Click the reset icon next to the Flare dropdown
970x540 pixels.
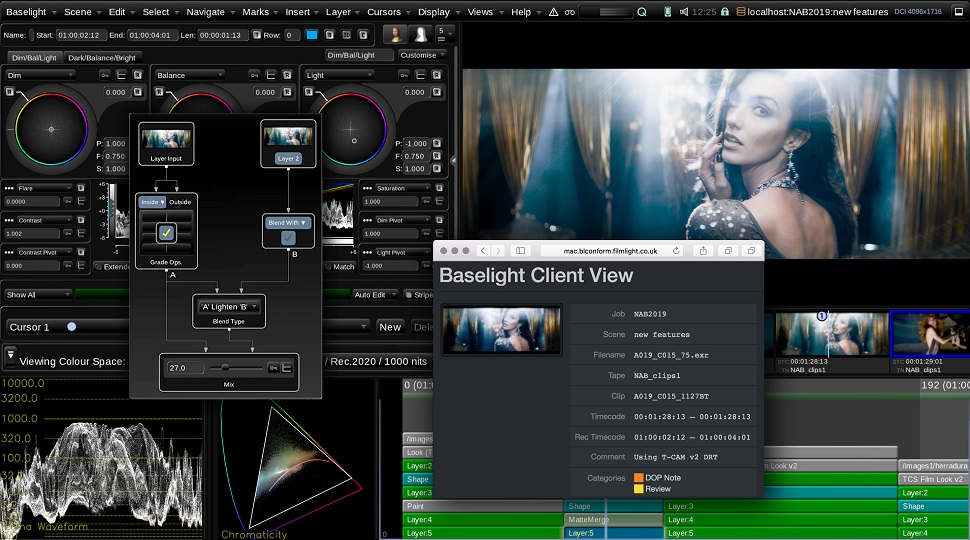(80, 188)
